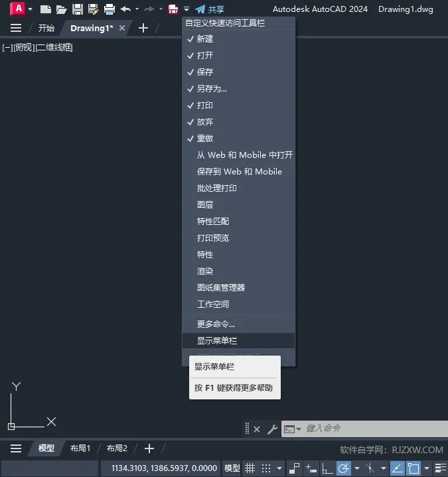Choose 显示菜单栏 in the dropdown menu

coord(239,341)
